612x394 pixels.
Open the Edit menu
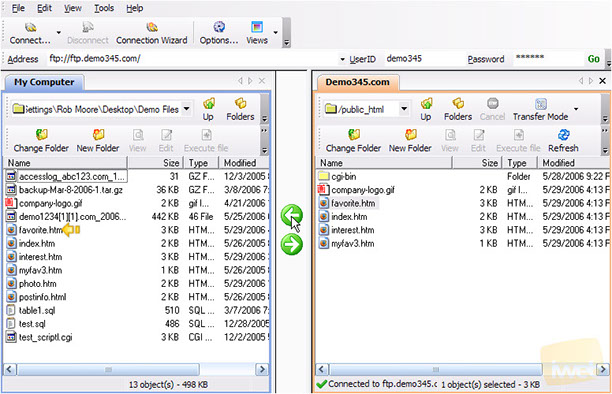[x=44, y=8]
